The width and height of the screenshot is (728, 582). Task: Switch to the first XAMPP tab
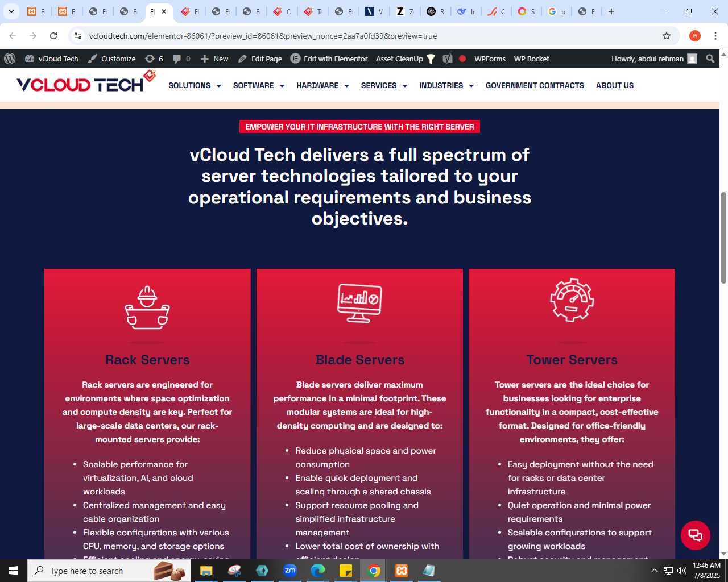point(36,11)
